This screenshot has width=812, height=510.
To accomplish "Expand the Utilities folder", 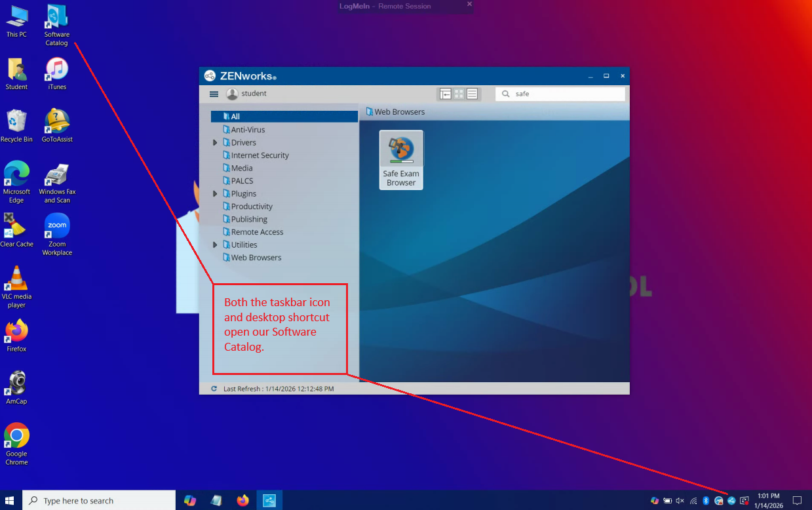I will tap(215, 245).
